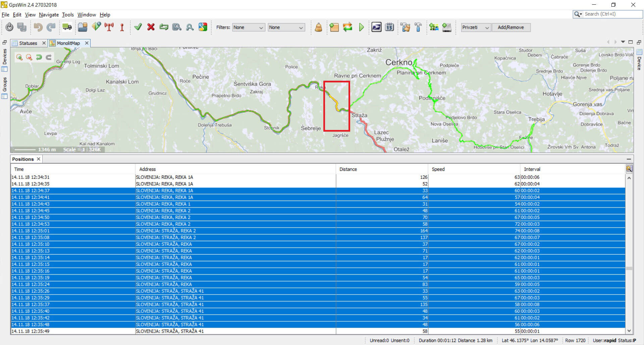Screen dimensions: 644x345
Task: Open the Help menu
Action: click(x=105, y=15)
